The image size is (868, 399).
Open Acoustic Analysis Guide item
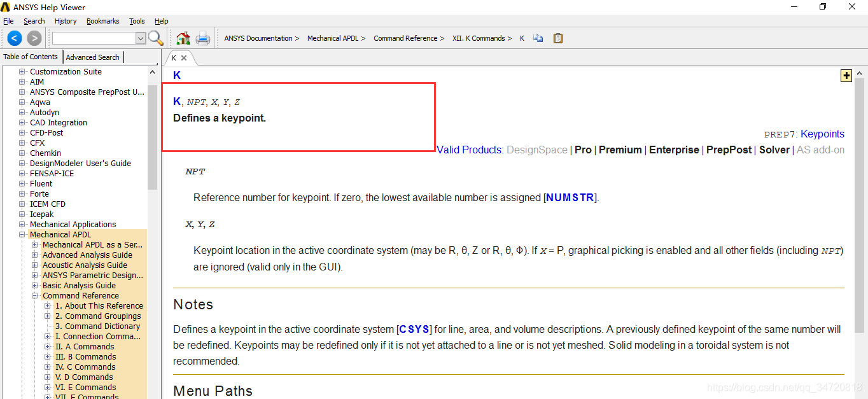pos(85,265)
